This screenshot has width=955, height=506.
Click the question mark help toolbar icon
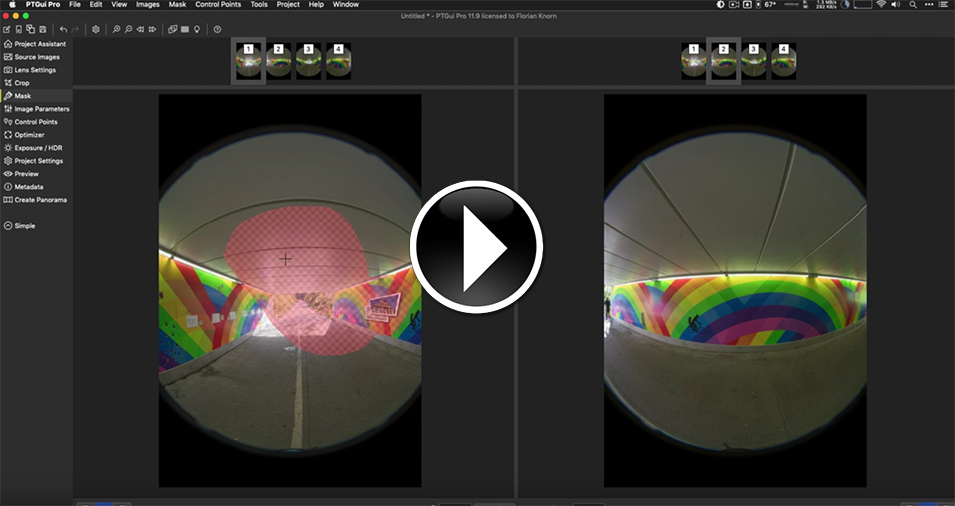217,29
